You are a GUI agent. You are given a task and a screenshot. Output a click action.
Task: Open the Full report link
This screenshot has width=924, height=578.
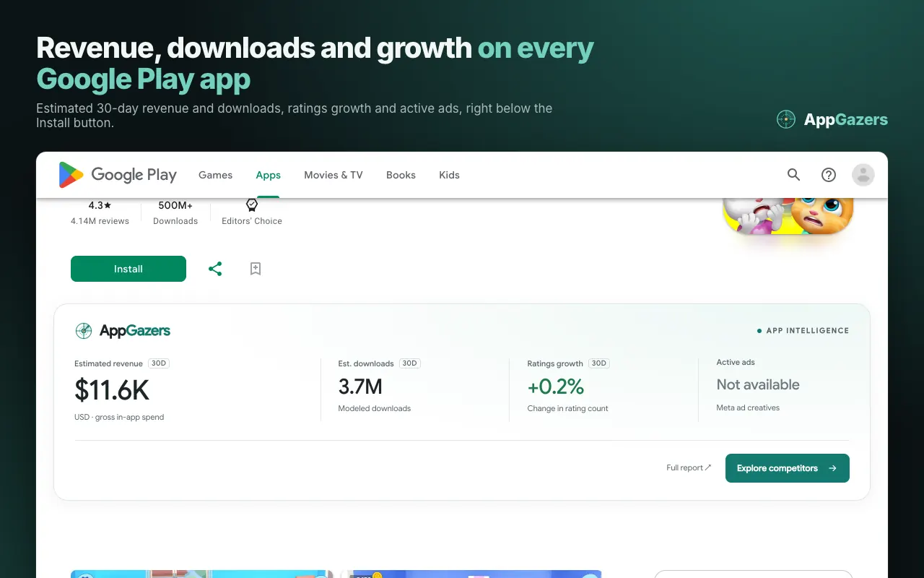pos(689,468)
